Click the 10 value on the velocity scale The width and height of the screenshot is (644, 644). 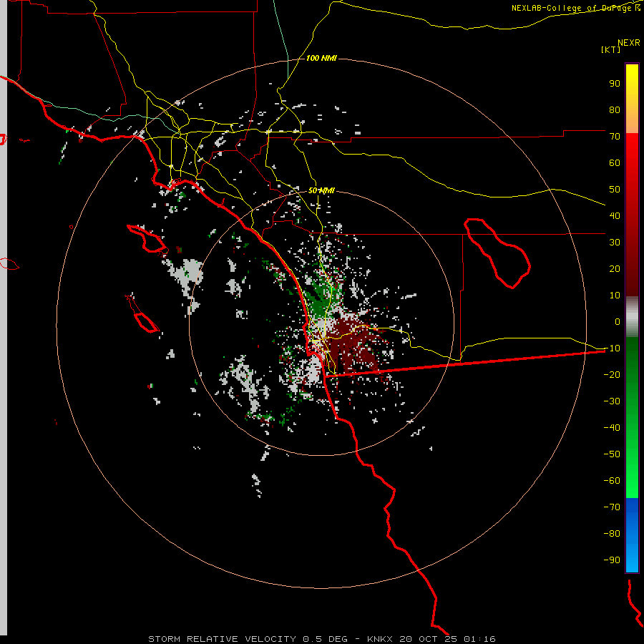(615, 296)
